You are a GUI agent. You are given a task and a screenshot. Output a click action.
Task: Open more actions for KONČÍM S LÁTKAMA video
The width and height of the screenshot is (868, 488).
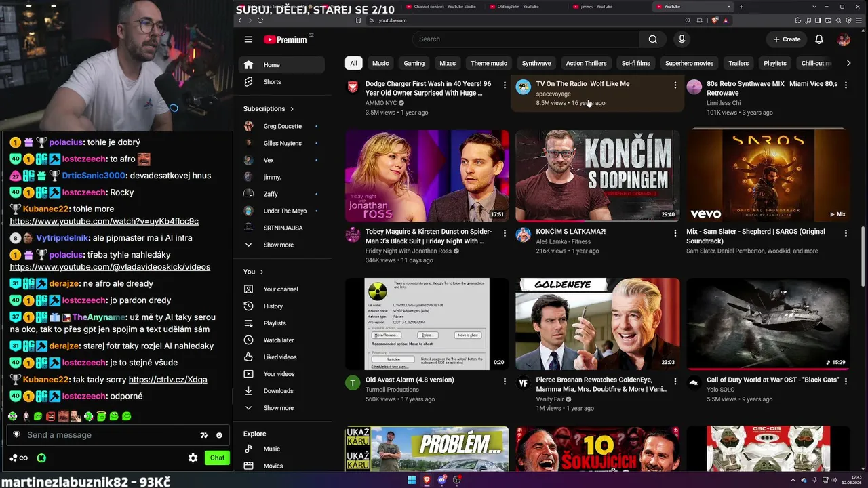point(675,233)
